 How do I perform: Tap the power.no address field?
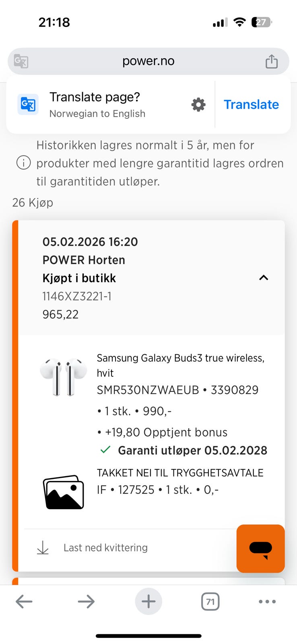[148, 61]
